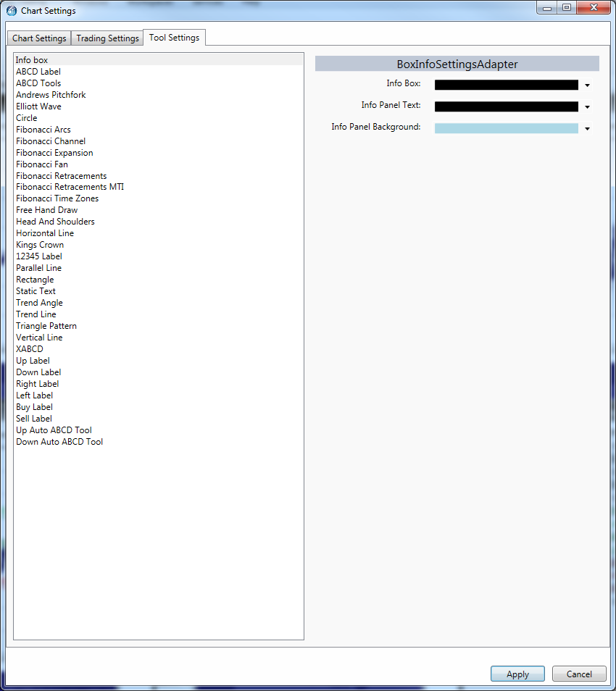Expand the Info Panel Background color dropdown arrow

click(x=587, y=129)
